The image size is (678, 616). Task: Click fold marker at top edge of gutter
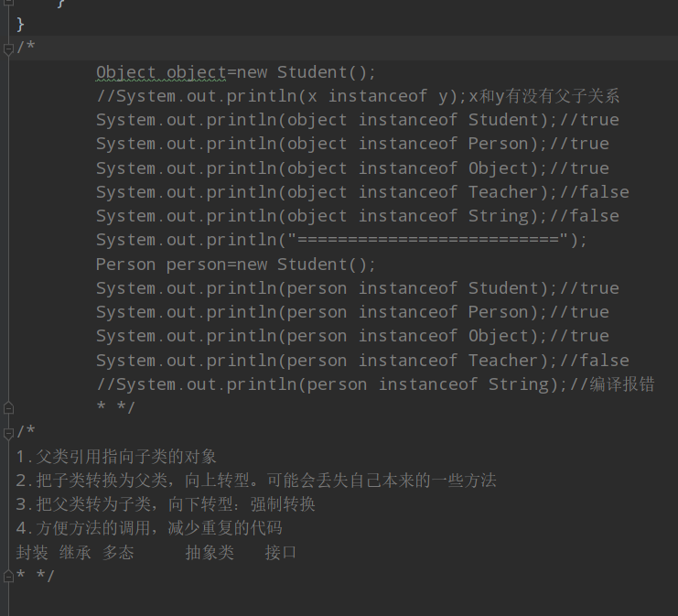[8, 5]
